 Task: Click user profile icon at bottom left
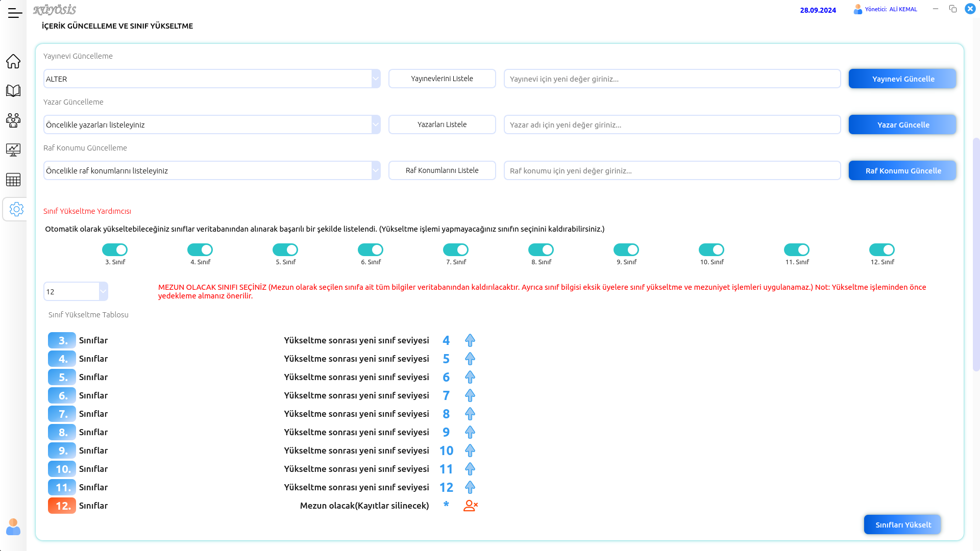pos(13,527)
